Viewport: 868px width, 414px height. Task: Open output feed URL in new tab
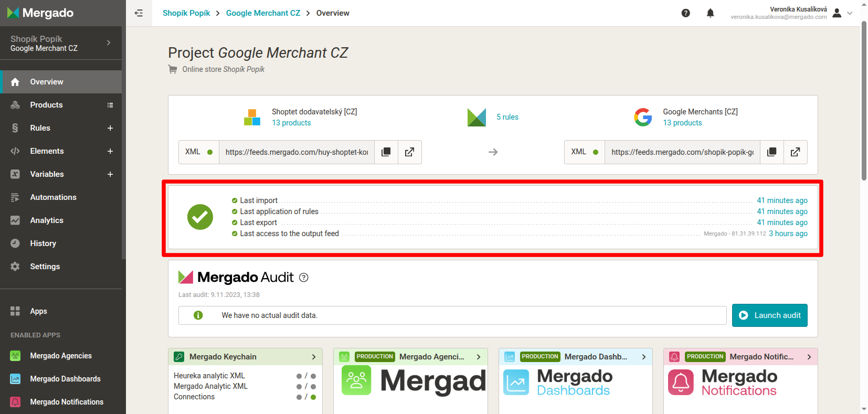795,152
